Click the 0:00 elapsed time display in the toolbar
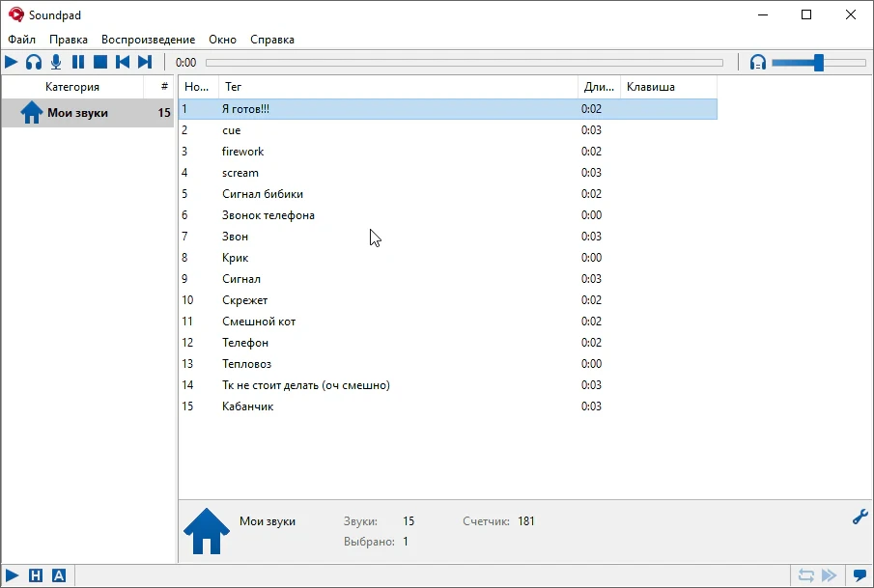Viewport: 874px width, 588px height. coord(185,63)
